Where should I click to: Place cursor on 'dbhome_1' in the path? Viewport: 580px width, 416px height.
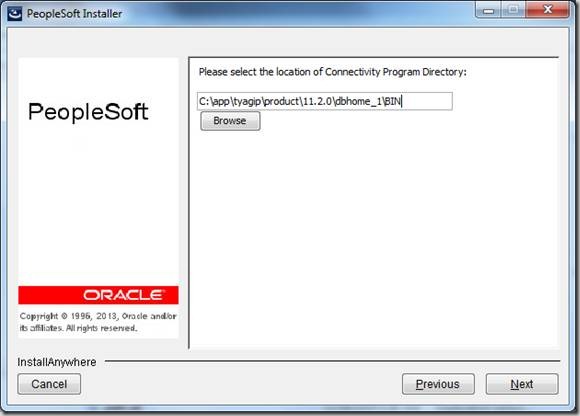coord(358,101)
